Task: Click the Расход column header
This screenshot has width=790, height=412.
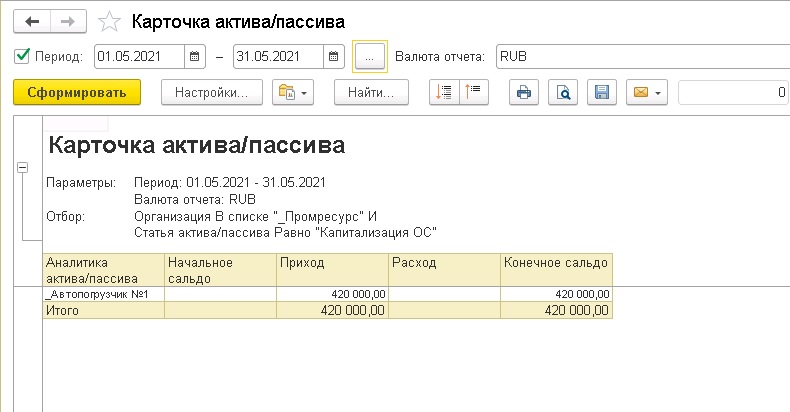Action: coord(444,270)
